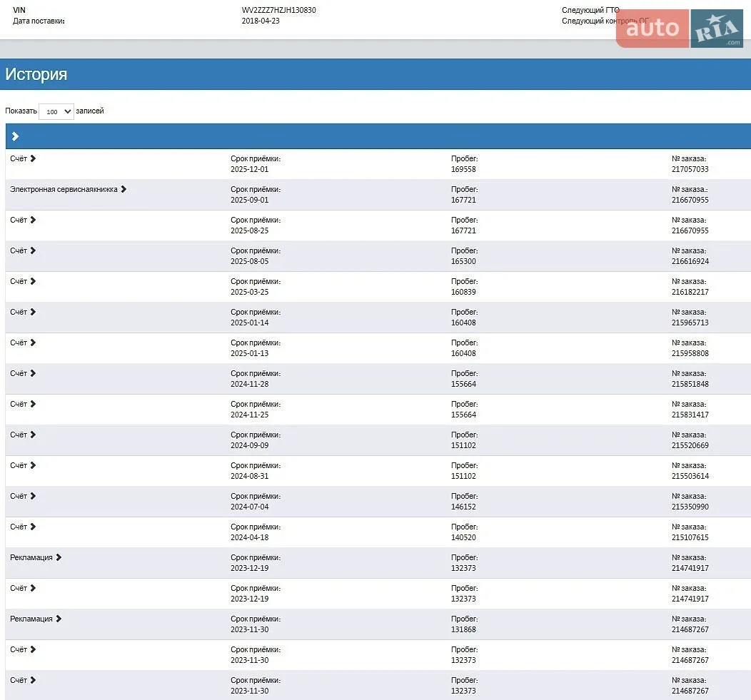The width and height of the screenshot is (751, 700).
Task: Select order number 215350990
Action: (690, 506)
